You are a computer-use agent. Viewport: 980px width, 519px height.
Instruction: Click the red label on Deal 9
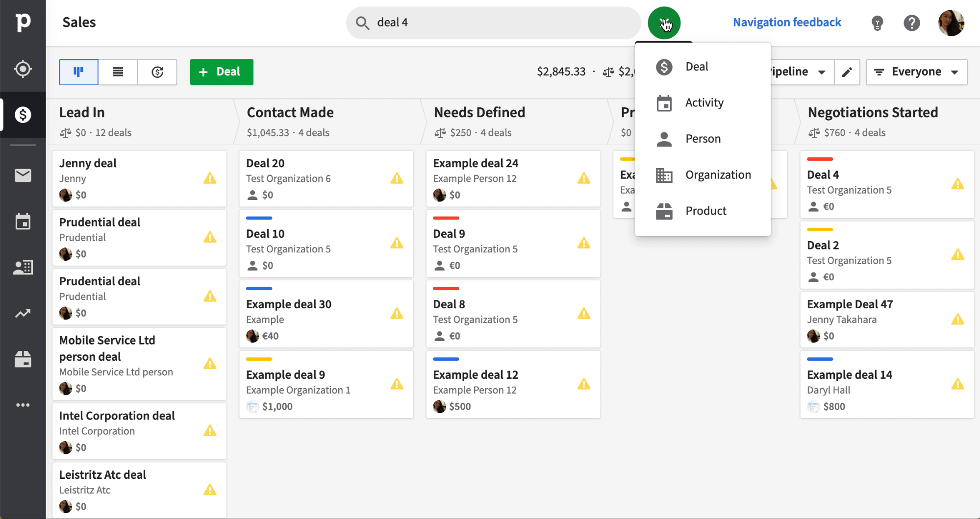446,218
